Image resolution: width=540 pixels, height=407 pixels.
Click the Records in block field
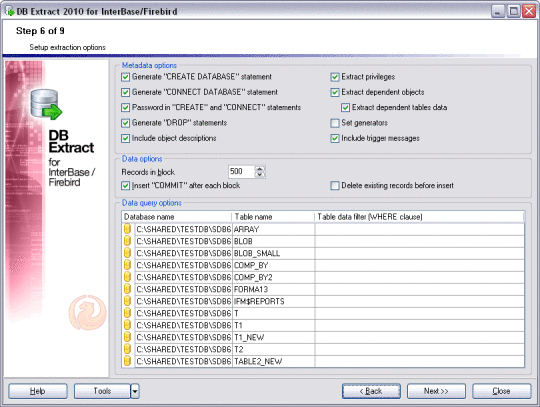pos(242,171)
